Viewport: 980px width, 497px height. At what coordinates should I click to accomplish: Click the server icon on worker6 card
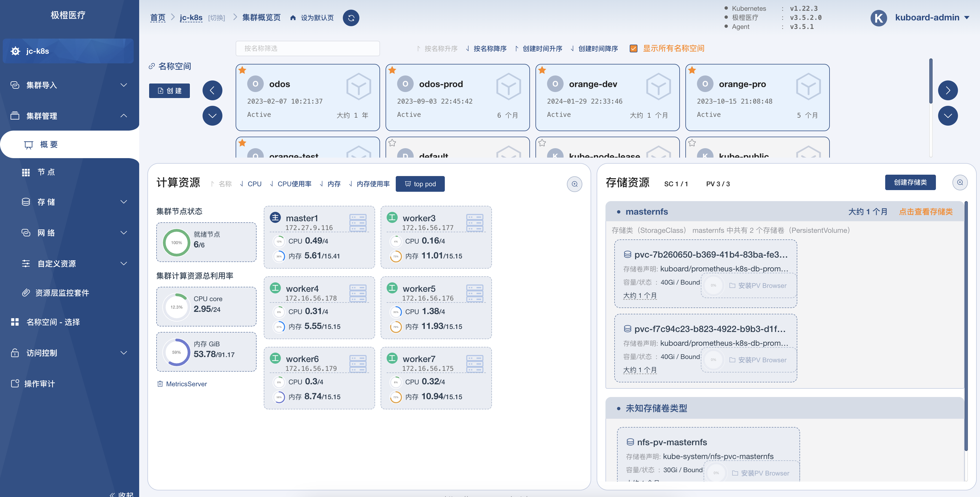tap(358, 364)
